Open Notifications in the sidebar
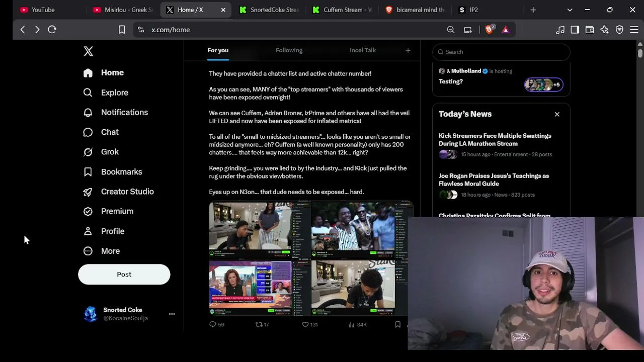The height and width of the screenshot is (362, 644). [x=116, y=112]
